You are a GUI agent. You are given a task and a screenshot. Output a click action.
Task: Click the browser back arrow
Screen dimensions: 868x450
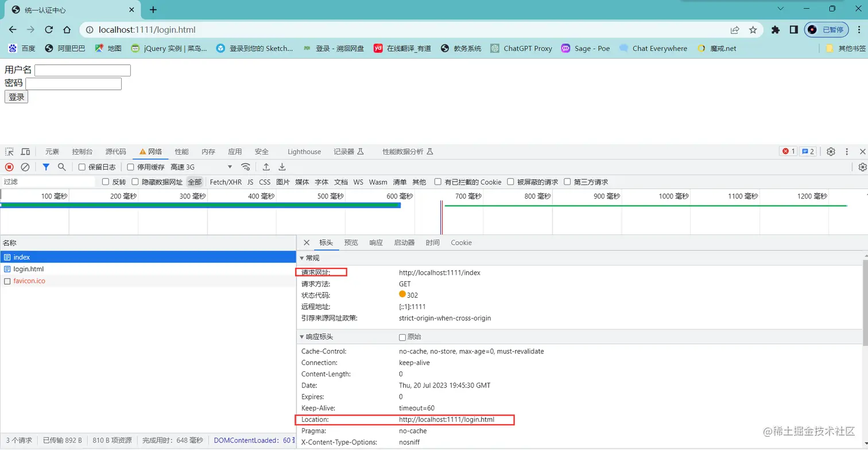13,30
